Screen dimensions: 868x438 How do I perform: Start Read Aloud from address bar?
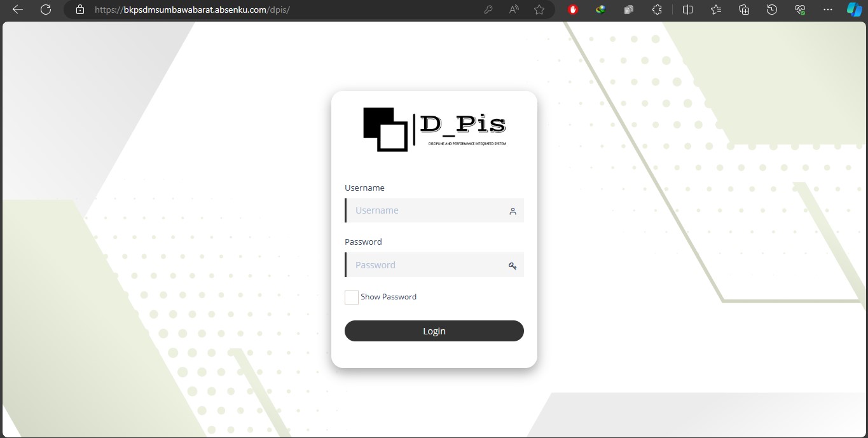[514, 10]
